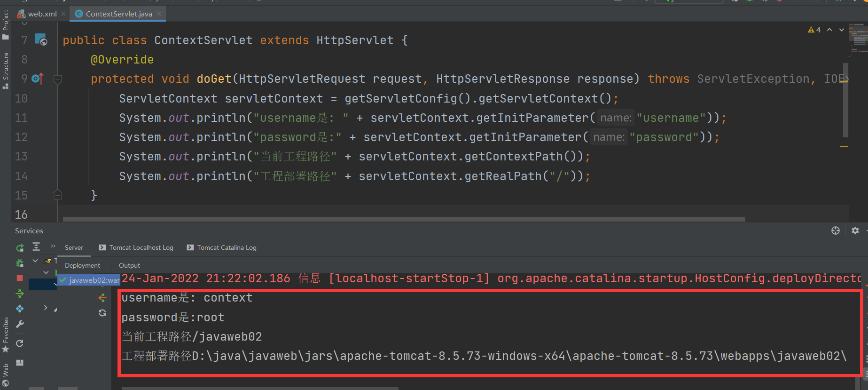The height and width of the screenshot is (390, 868).
Task: Select the javaweb02:war deployment item
Action: (89, 280)
